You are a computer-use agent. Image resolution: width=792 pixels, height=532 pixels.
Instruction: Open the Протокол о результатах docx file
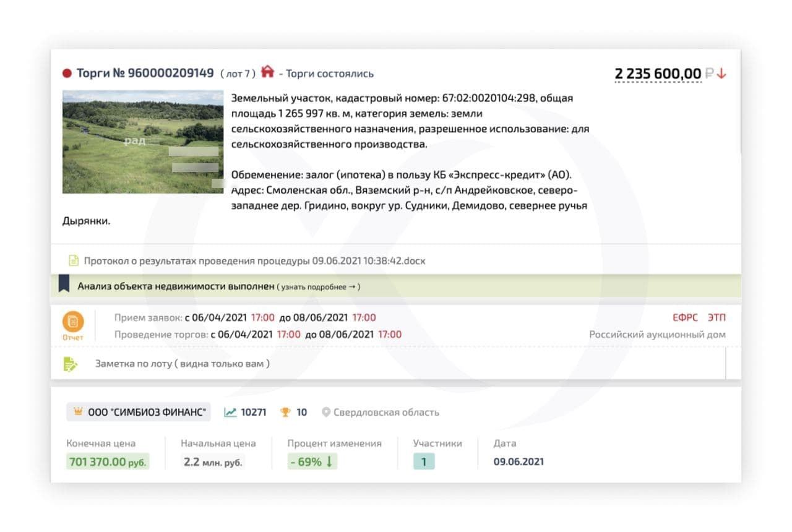click(x=255, y=261)
